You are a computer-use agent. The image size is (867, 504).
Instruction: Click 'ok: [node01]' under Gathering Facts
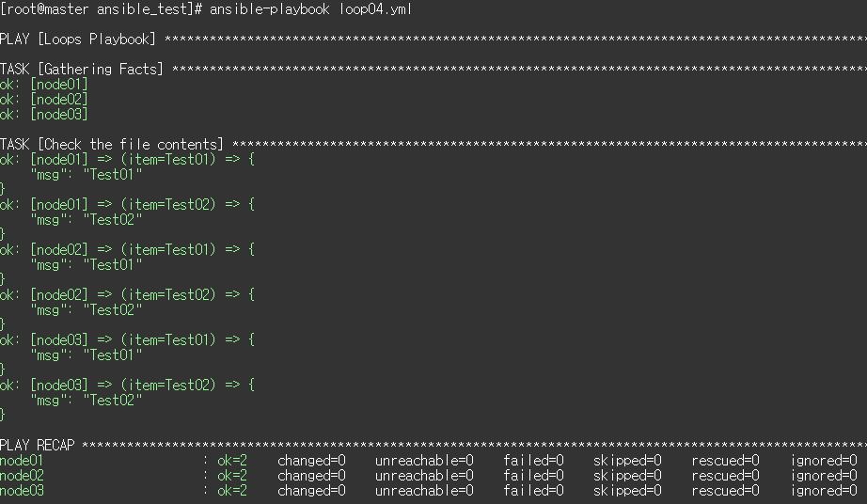(43, 85)
